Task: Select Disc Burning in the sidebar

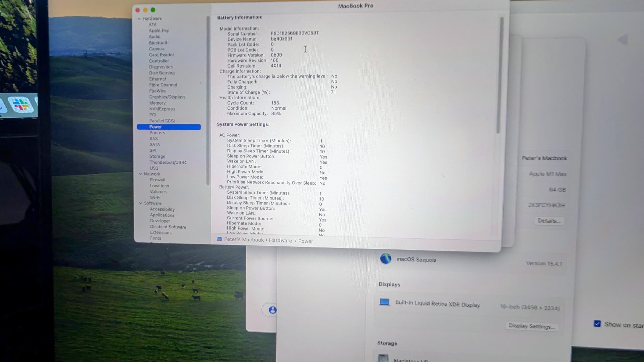Action: click(x=162, y=73)
